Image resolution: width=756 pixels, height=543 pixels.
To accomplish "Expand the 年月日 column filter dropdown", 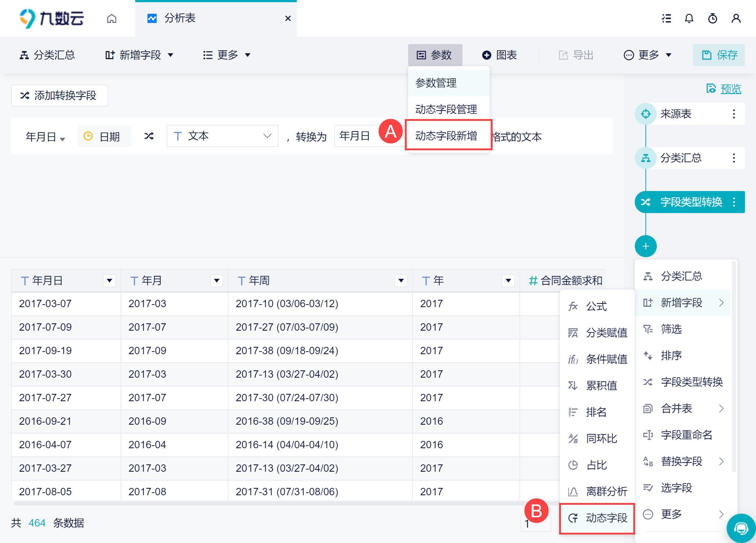I will (x=109, y=281).
